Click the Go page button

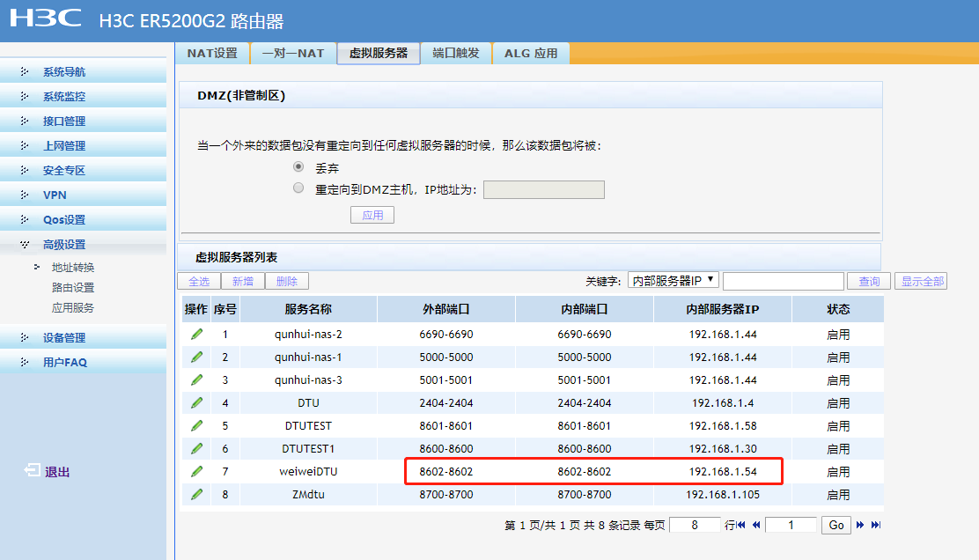[836, 525]
